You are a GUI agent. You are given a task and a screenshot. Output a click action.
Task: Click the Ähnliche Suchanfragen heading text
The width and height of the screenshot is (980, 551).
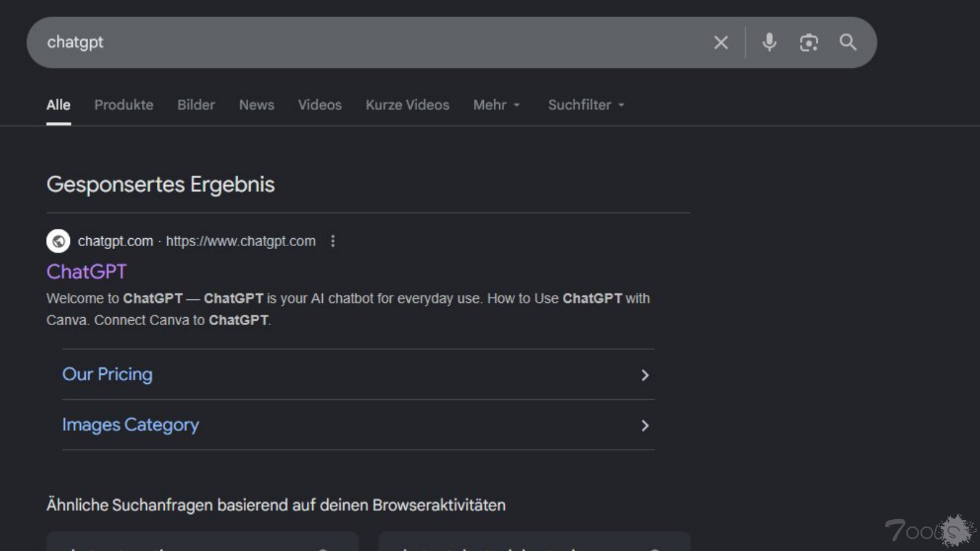click(x=276, y=505)
